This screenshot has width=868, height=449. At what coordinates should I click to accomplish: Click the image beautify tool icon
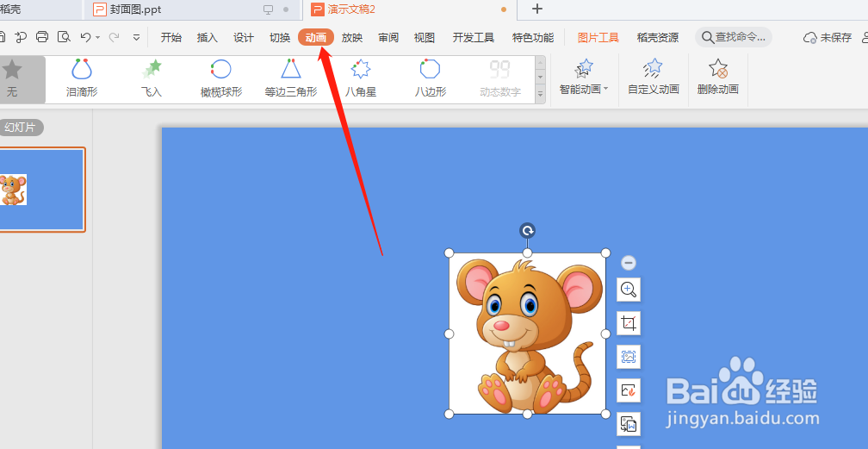(629, 390)
